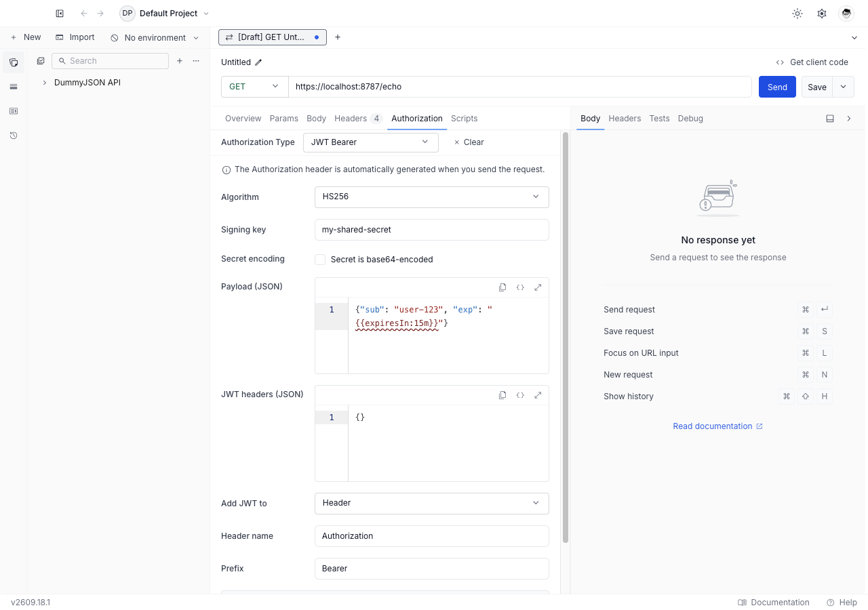Image resolution: width=868 pixels, height=610 pixels.
Task: Switch to the request Headers 4 tab
Action: coord(358,119)
